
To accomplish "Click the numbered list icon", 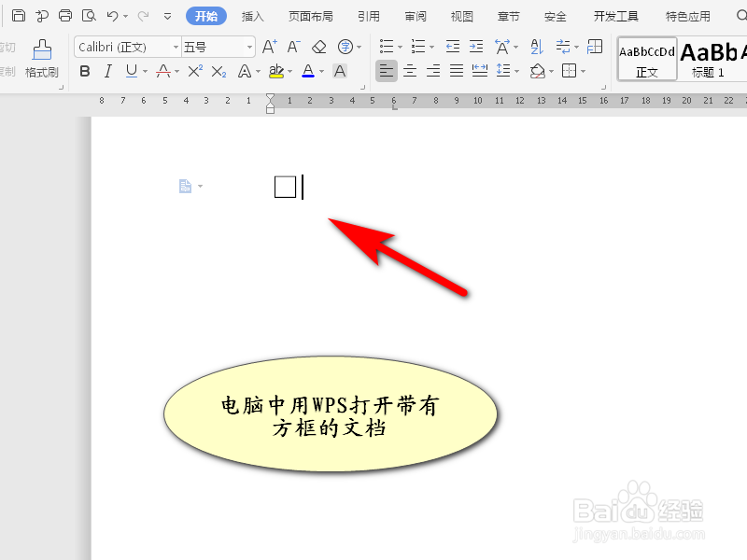I will coord(417,47).
